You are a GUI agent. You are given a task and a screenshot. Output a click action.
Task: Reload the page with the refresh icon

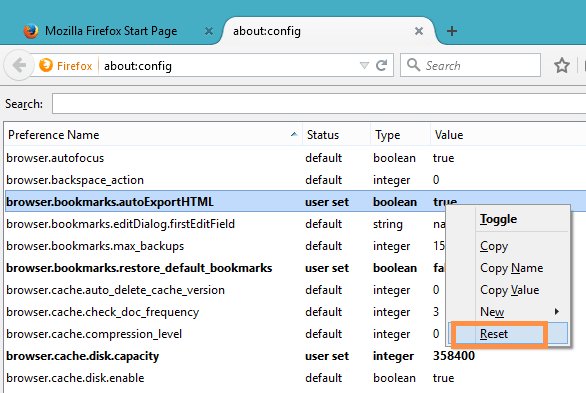pyautogui.click(x=381, y=66)
